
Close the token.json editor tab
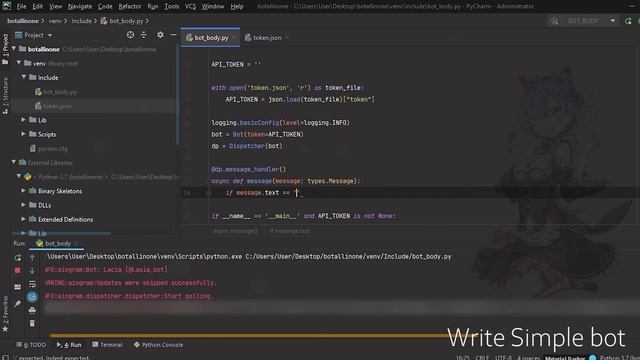click(287, 38)
